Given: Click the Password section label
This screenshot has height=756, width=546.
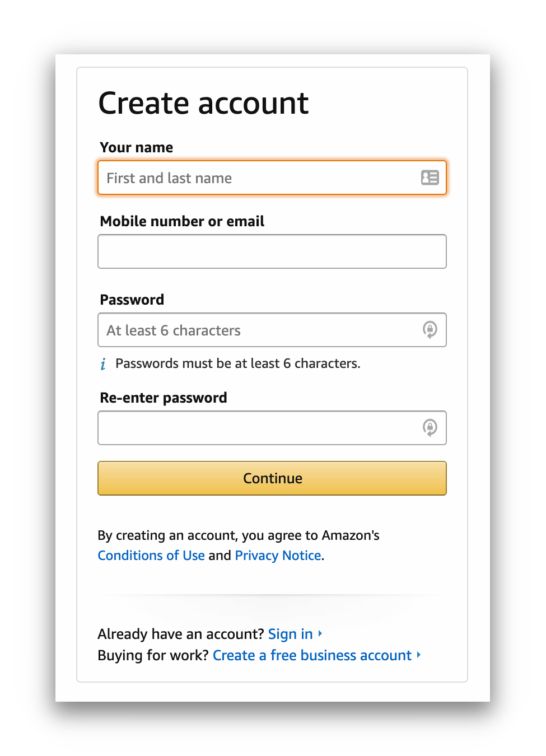Looking at the screenshot, I should [x=132, y=300].
